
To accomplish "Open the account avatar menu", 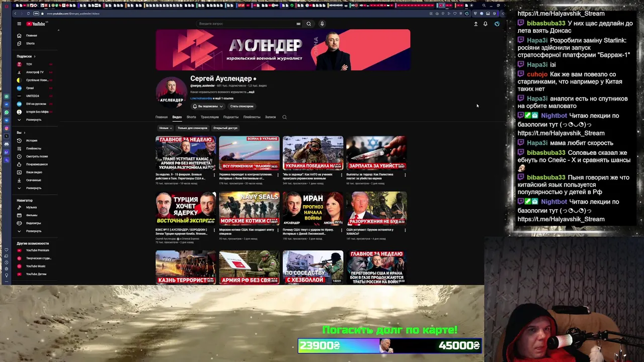I will 497,24.
